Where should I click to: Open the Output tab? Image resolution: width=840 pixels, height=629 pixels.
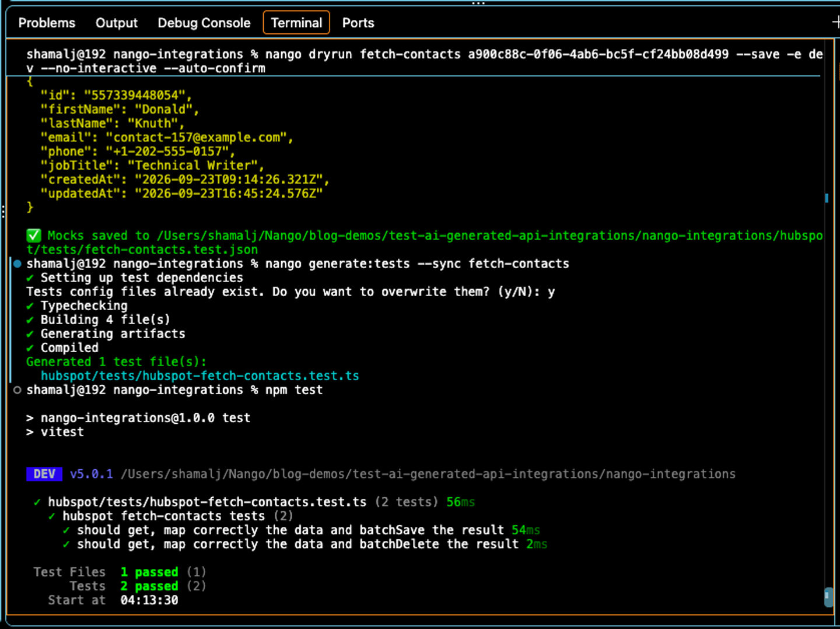[x=117, y=23]
